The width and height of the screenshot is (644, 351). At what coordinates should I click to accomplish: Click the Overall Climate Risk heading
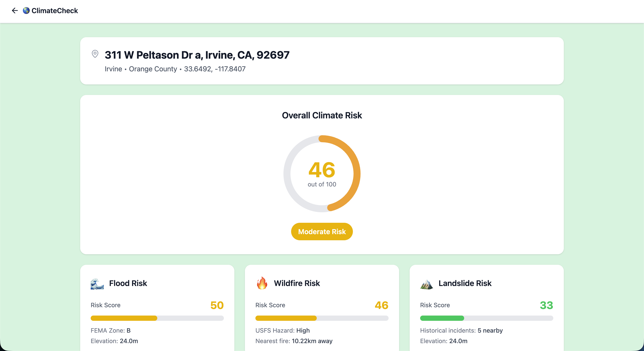point(322,115)
